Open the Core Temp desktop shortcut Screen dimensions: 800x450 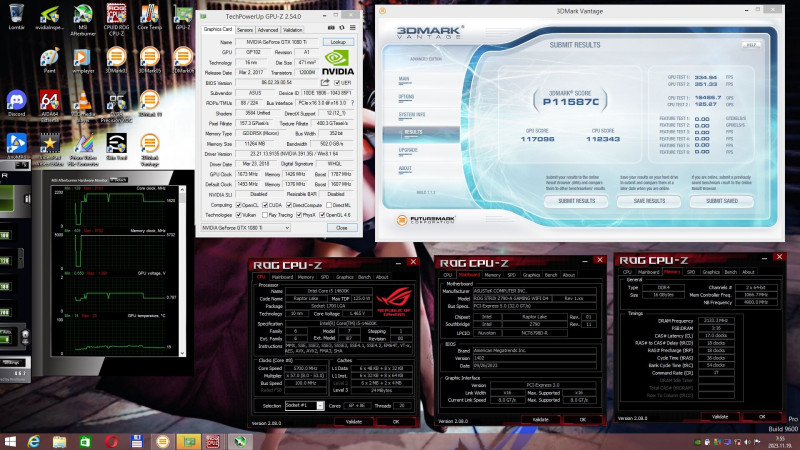(149, 17)
